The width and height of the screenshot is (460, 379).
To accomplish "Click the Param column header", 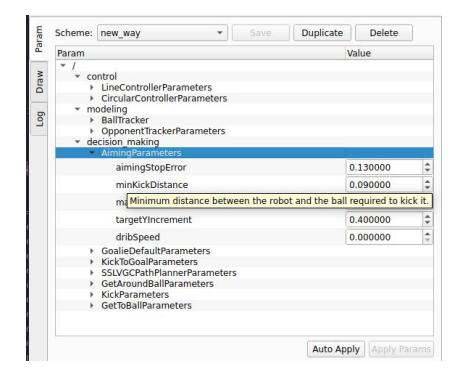I will point(200,53).
